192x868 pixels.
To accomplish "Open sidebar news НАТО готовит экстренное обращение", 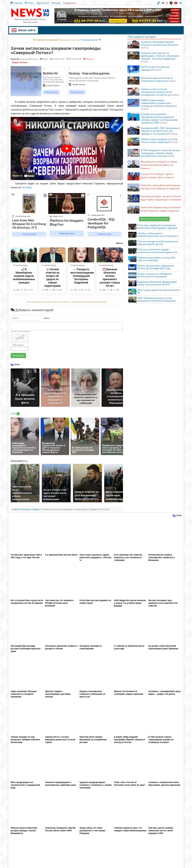I will coord(155,68).
